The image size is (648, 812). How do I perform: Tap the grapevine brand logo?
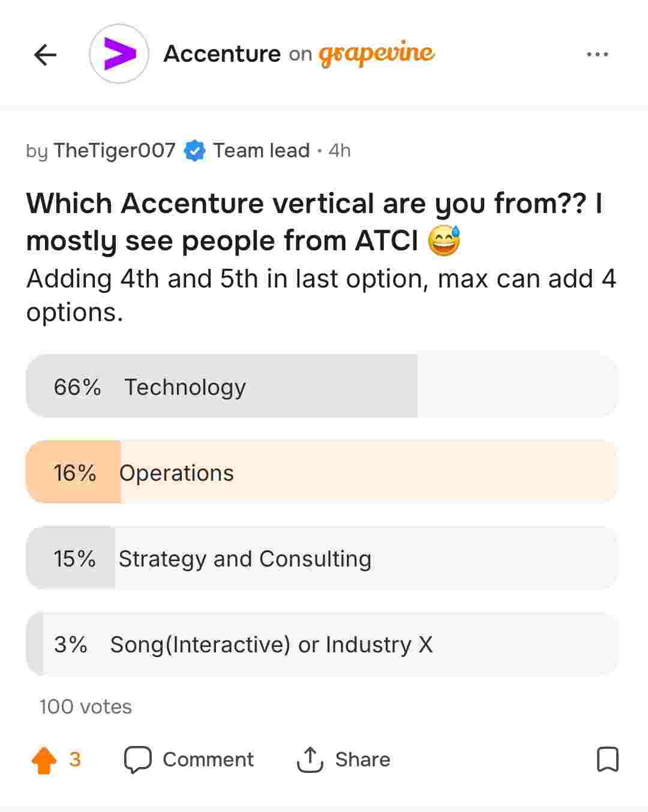[x=376, y=54]
